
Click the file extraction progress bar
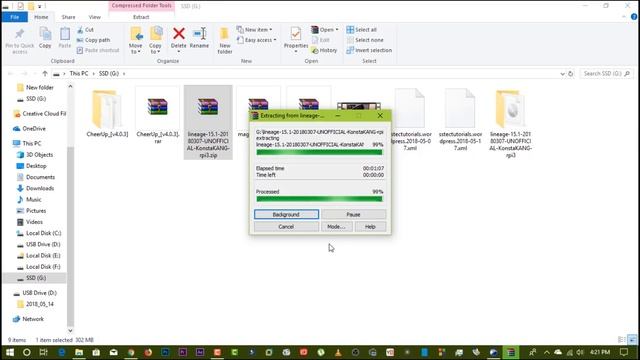tap(319, 152)
